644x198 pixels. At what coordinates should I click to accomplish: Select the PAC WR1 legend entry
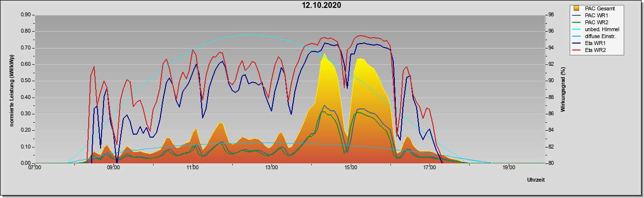pos(594,15)
